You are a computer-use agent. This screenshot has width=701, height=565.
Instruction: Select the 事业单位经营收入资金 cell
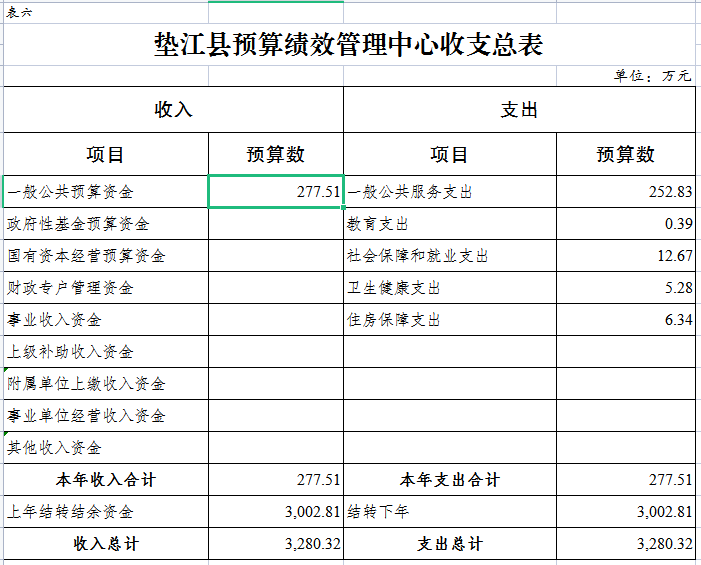point(106,415)
